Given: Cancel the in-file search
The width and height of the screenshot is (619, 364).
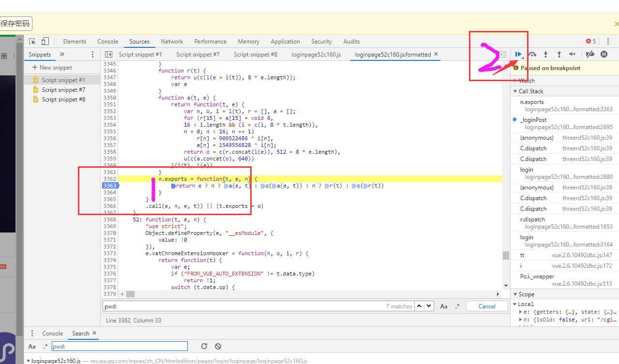Looking at the screenshot, I should pos(487,306).
